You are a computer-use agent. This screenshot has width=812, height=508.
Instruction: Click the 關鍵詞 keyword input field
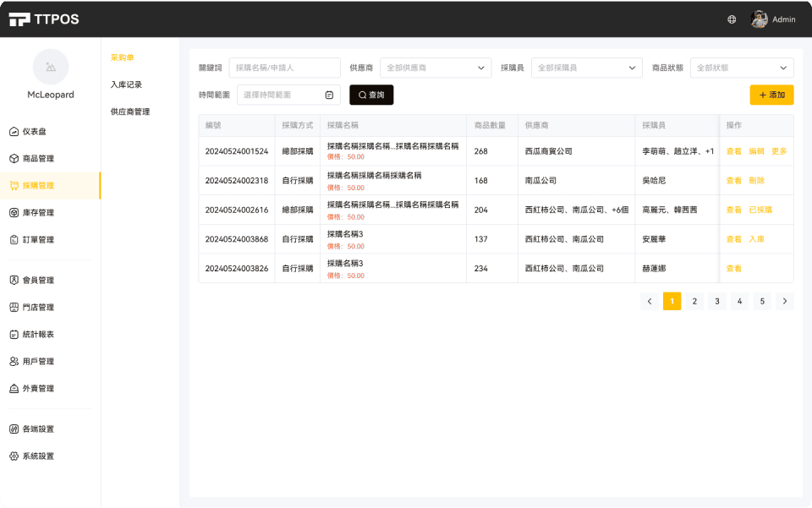click(x=284, y=68)
